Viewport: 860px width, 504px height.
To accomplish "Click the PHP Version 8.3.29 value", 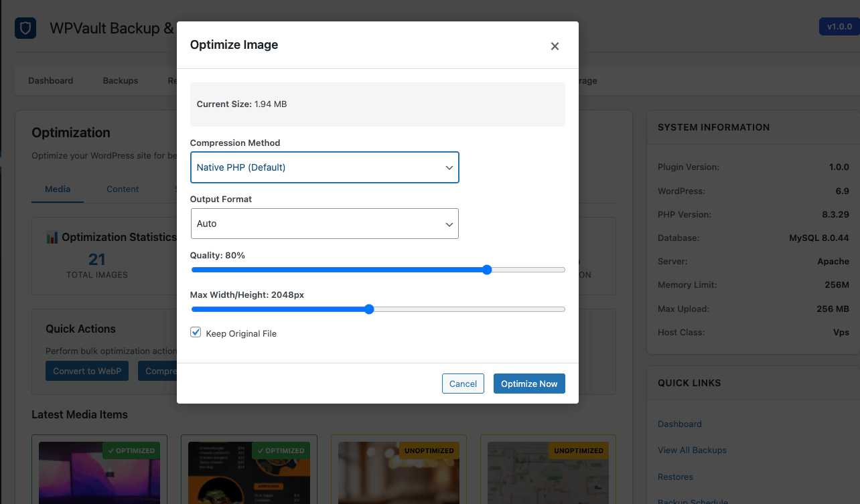I will coord(835,214).
